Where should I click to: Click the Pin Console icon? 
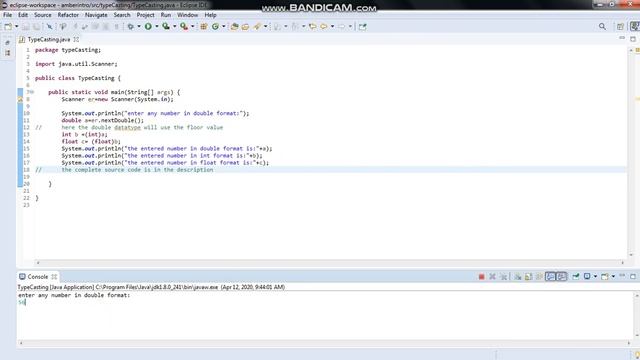[576, 277]
